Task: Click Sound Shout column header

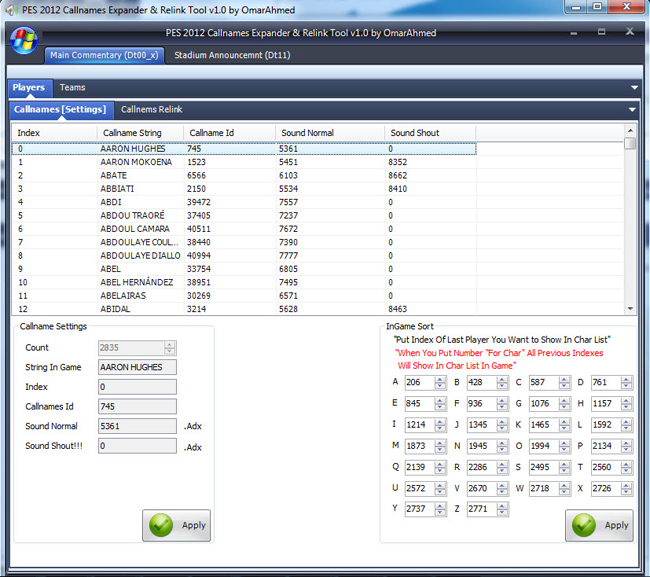Action: pyautogui.click(x=430, y=133)
